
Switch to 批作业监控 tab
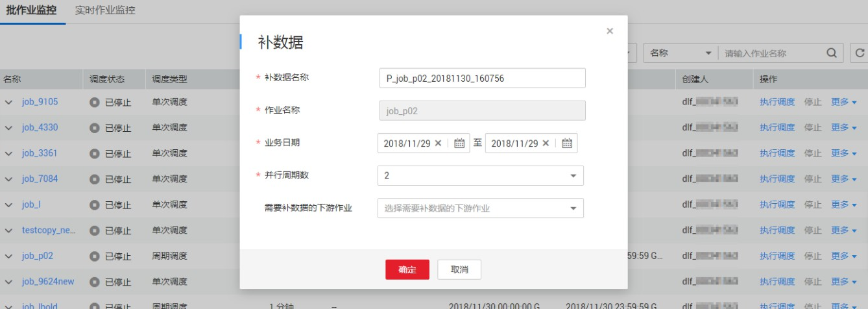pyautogui.click(x=31, y=11)
